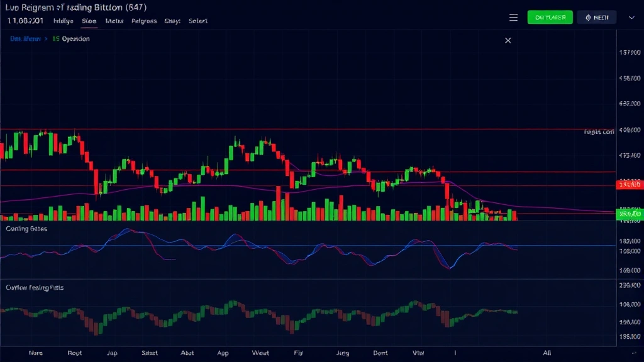
Task: Click the green price tag on the axis
Action: pyautogui.click(x=630, y=214)
